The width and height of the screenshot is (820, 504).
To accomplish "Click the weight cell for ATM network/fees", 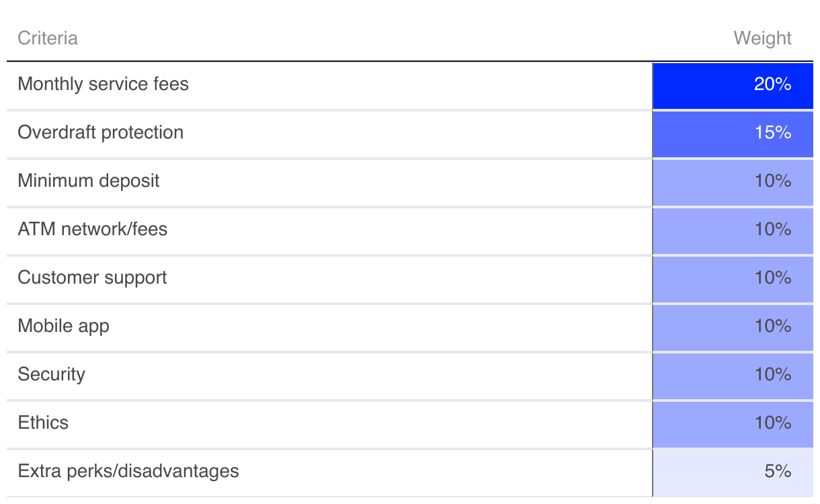I will coord(733,230).
